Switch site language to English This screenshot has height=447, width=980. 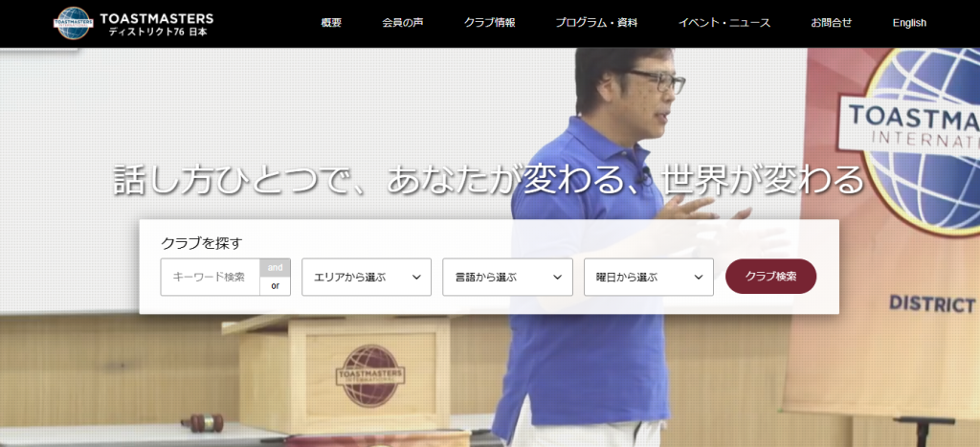(x=909, y=23)
